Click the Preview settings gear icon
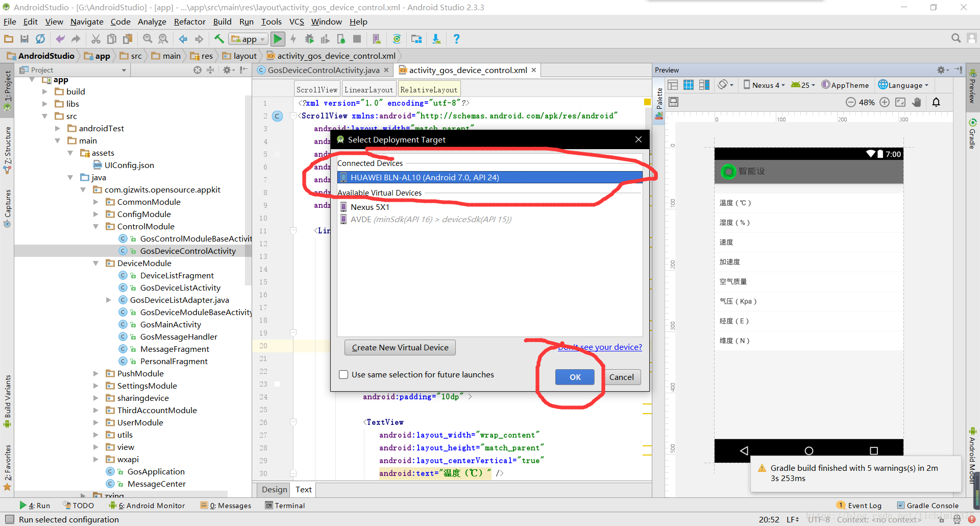 tap(942, 70)
